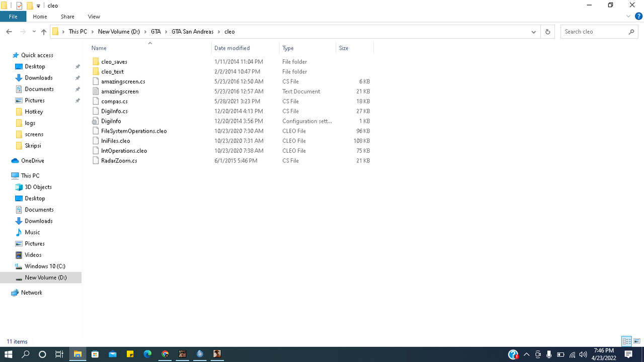Show hidden system tray icons
Screen dimensions: 644x362
point(526,354)
